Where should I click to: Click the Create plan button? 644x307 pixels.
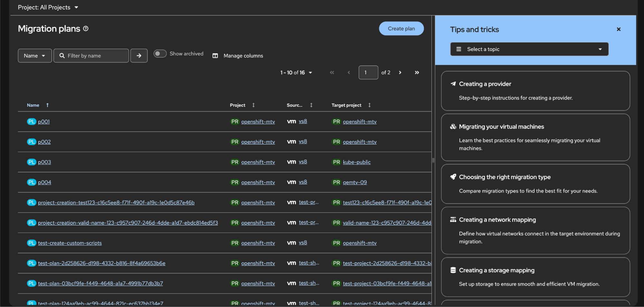pos(401,29)
